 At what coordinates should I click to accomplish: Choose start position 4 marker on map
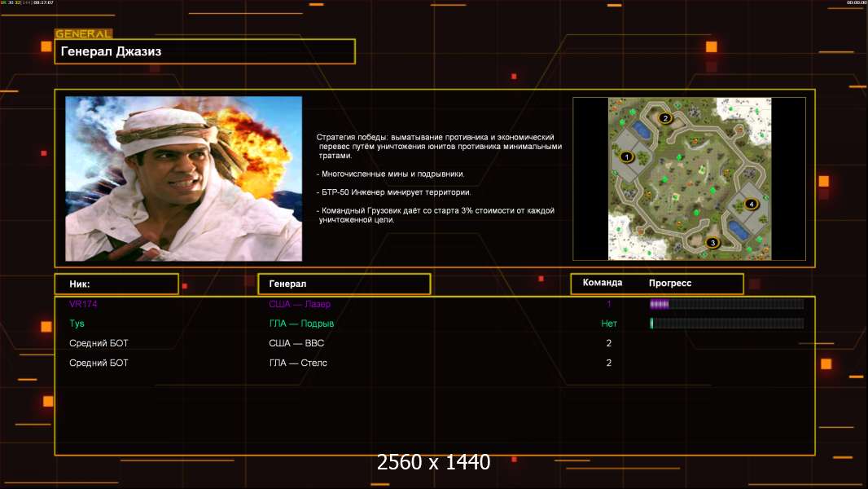click(x=751, y=204)
